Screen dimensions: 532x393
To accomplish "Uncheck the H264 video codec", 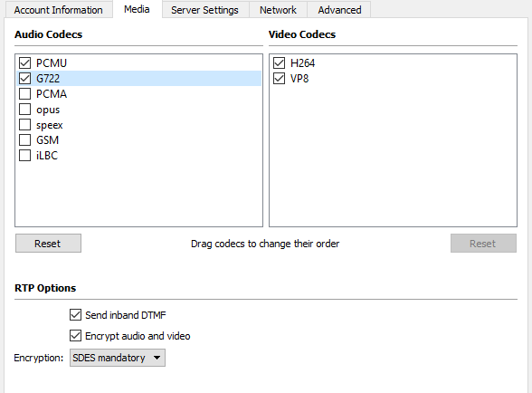I will click(279, 62).
